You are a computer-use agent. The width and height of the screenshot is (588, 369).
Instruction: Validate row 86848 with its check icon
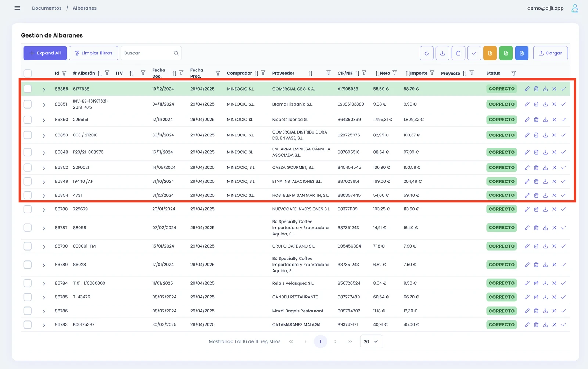point(563,152)
